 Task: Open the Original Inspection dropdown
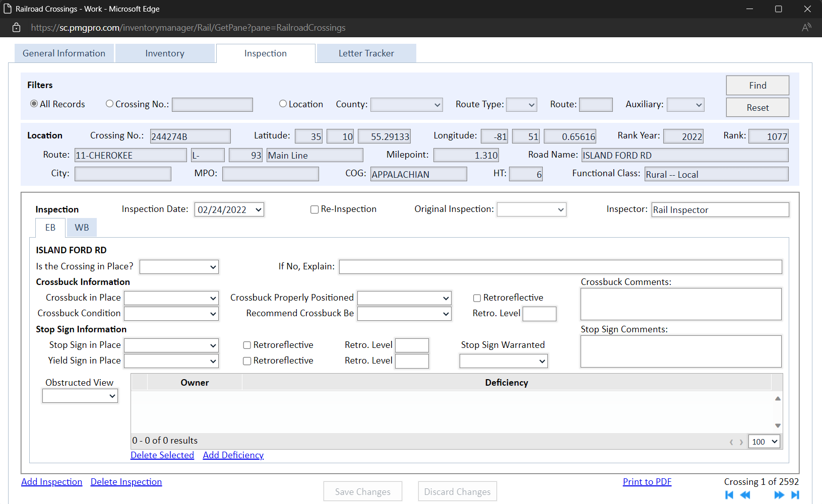pos(532,209)
